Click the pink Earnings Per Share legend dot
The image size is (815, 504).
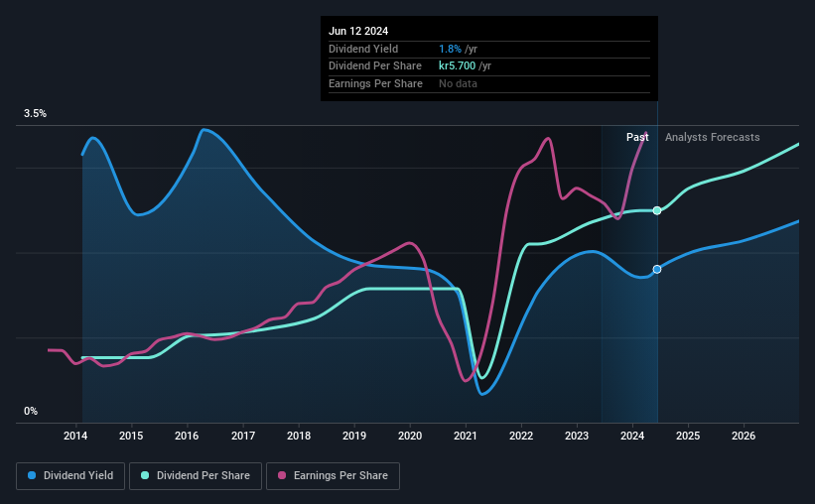[x=282, y=475]
